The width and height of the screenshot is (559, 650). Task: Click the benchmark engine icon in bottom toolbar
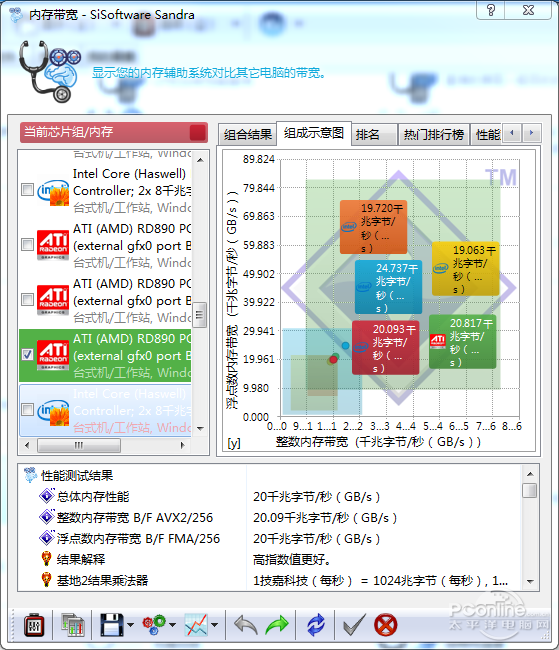coord(34,625)
